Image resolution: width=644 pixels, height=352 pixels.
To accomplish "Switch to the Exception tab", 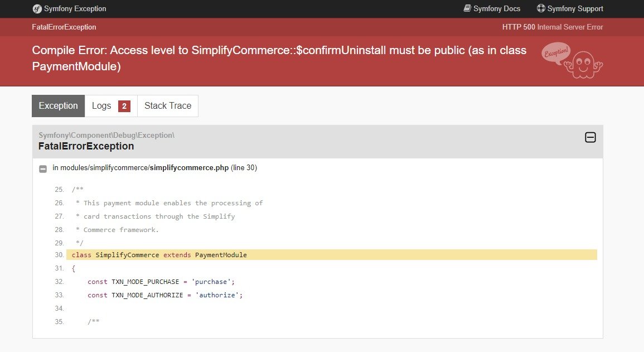I will point(59,106).
